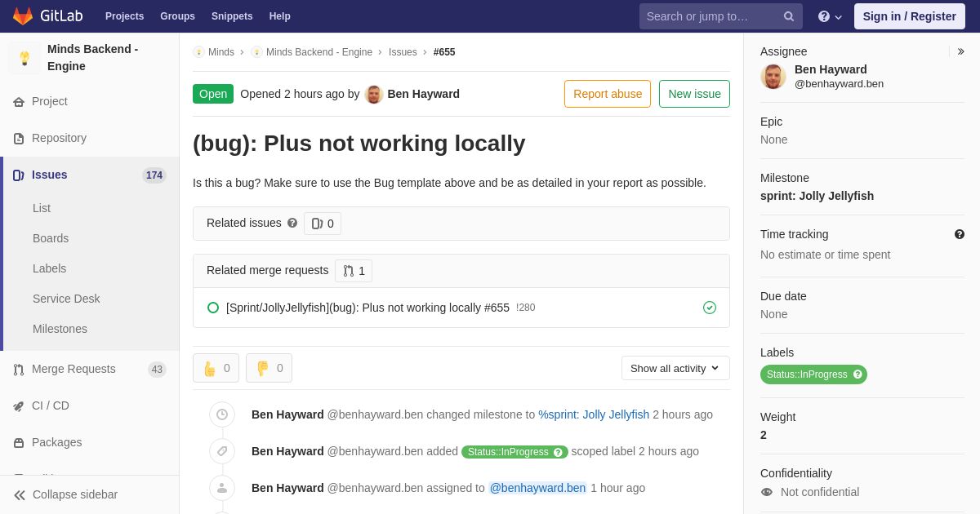This screenshot has height=514, width=980.
Task: Click the Issues count badge 174
Action: (x=154, y=175)
